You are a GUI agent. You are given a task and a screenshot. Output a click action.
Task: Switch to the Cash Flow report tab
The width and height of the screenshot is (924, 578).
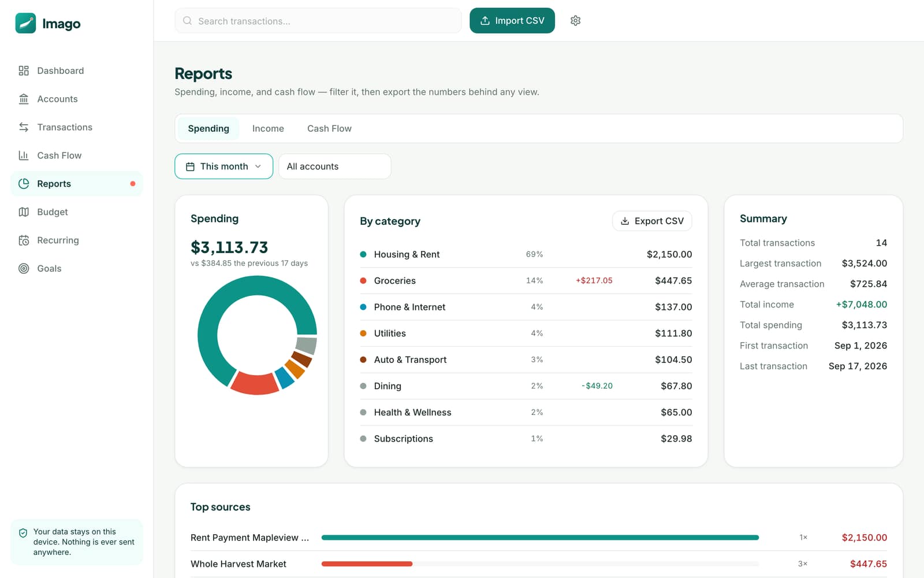pyautogui.click(x=329, y=128)
